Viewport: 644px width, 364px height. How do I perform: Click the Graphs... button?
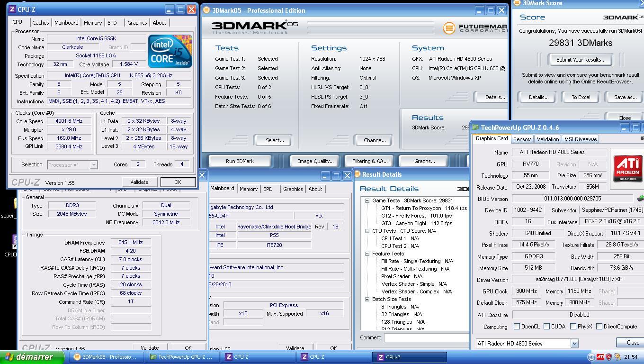click(x=424, y=161)
